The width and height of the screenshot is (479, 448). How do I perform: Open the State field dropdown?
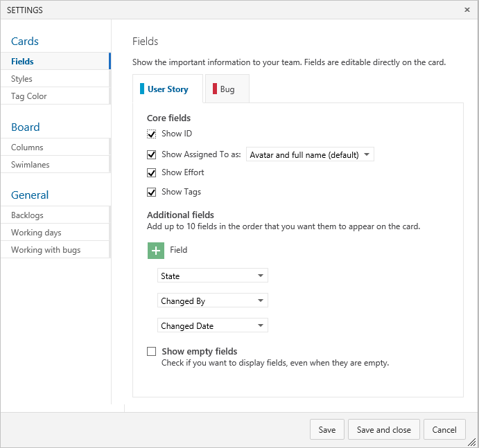coord(213,276)
